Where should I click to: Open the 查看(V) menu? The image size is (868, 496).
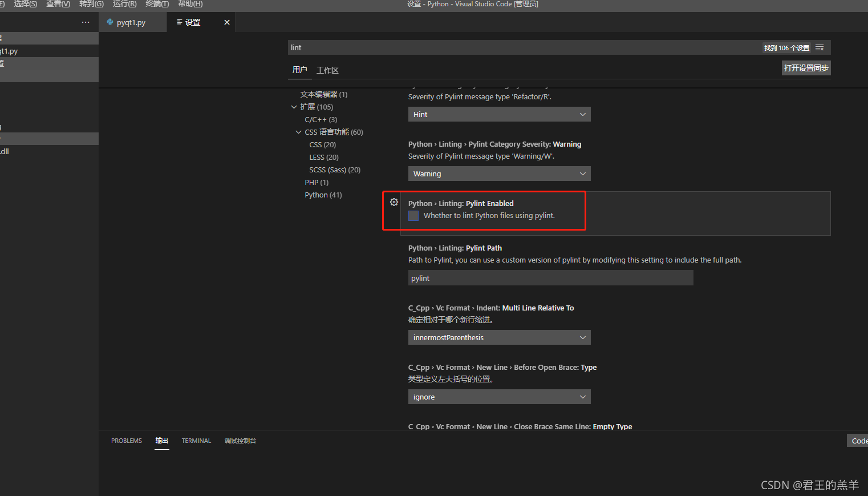[58, 4]
